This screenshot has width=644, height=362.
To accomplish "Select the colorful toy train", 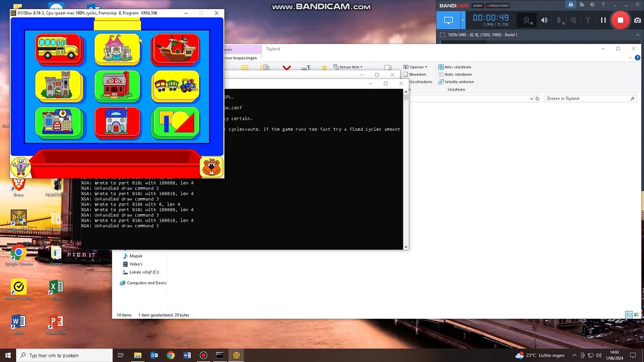I will [176, 85].
